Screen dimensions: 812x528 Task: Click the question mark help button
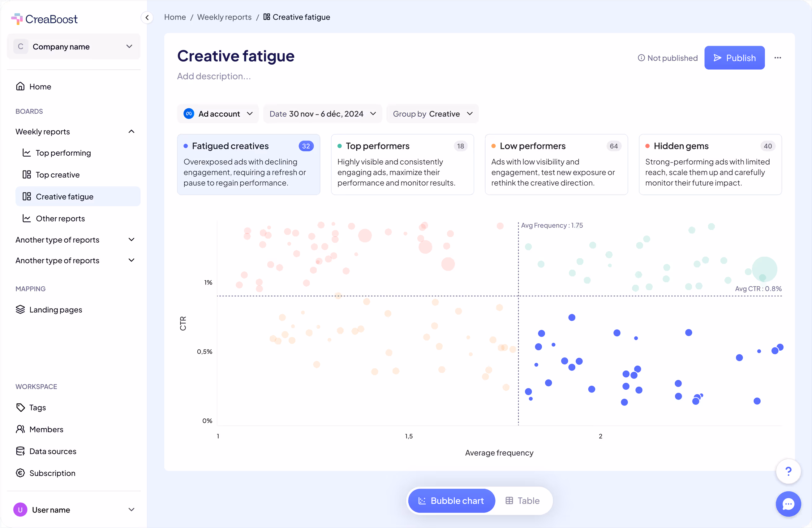[788, 471]
